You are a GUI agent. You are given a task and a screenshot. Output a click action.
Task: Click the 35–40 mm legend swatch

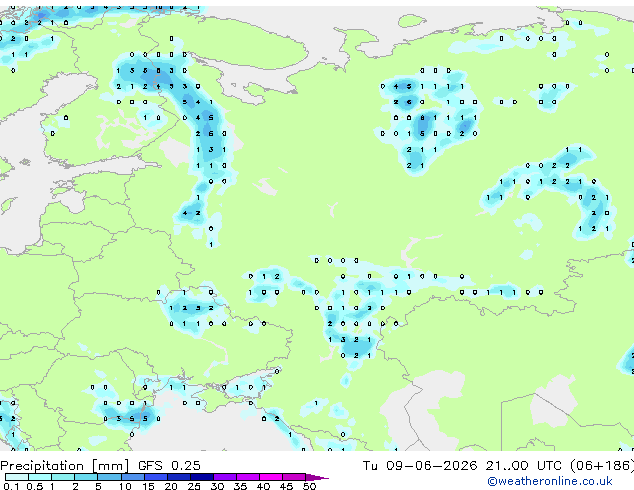coord(248,477)
